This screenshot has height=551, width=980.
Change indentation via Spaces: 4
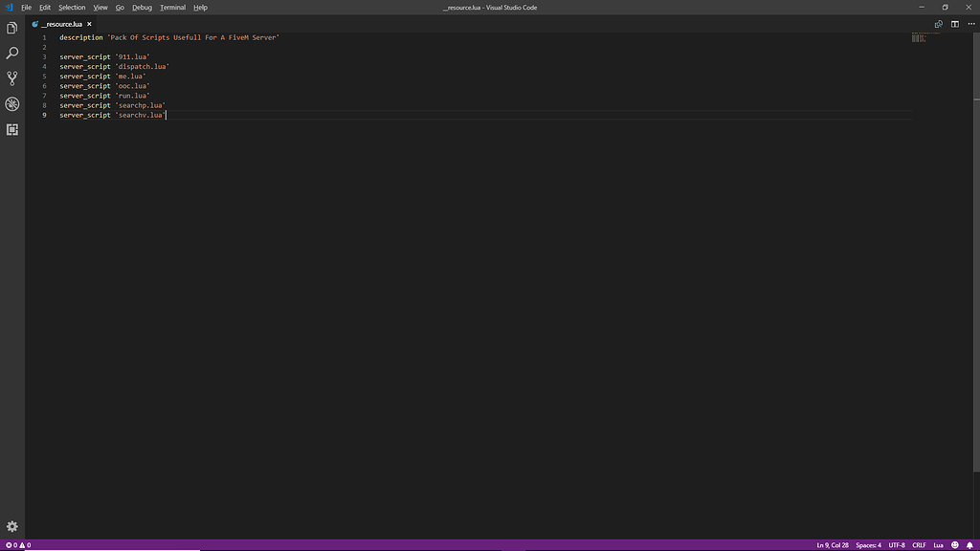[x=867, y=544]
